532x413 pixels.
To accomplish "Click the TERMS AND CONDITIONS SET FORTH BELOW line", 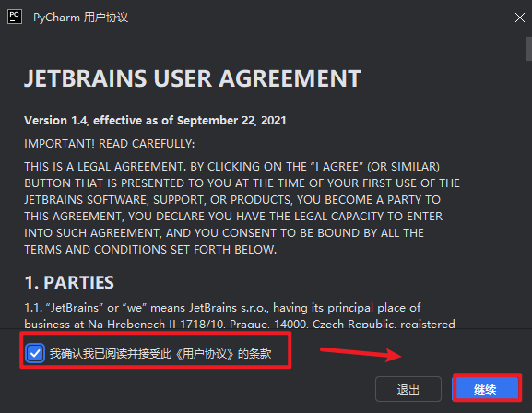I will tap(150, 250).
